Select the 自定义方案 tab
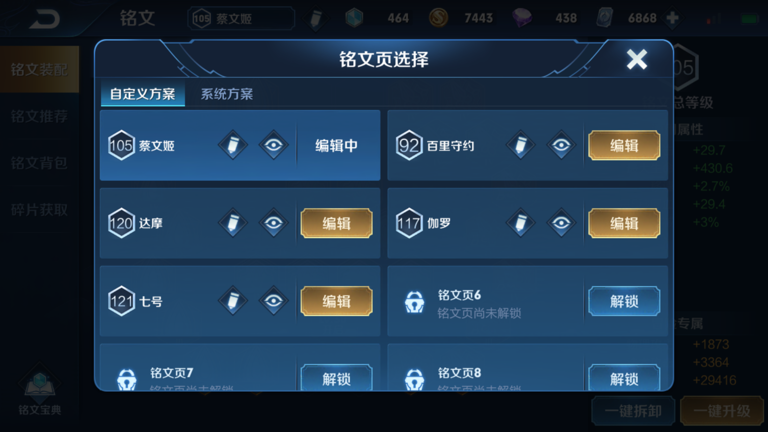Viewport: 768px width, 432px height. (x=143, y=94)
